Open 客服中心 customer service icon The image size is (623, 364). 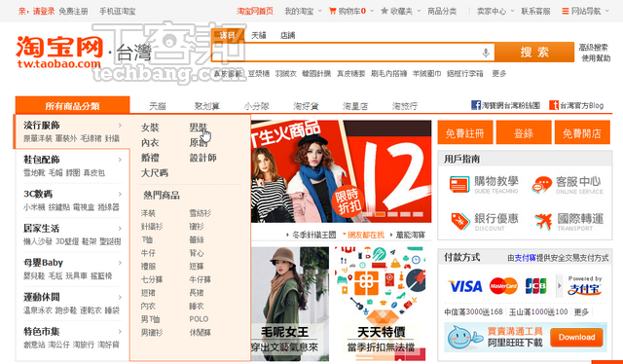pyautogui.click(x=542, y=185)
